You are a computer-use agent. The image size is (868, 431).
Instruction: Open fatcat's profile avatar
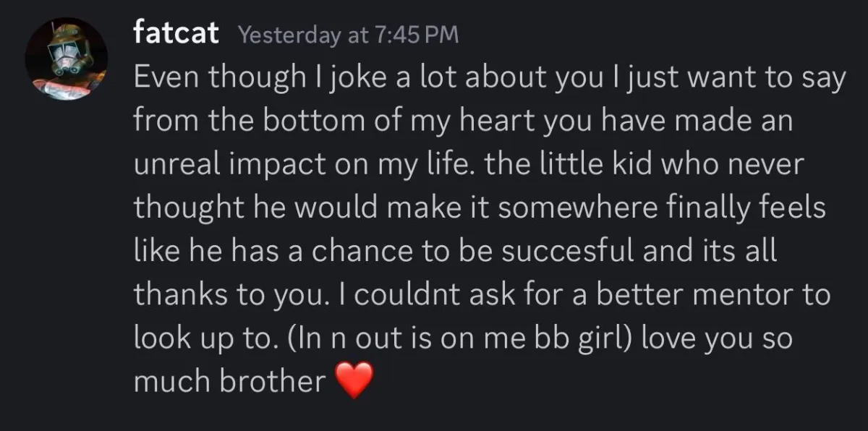pos(66,59)
